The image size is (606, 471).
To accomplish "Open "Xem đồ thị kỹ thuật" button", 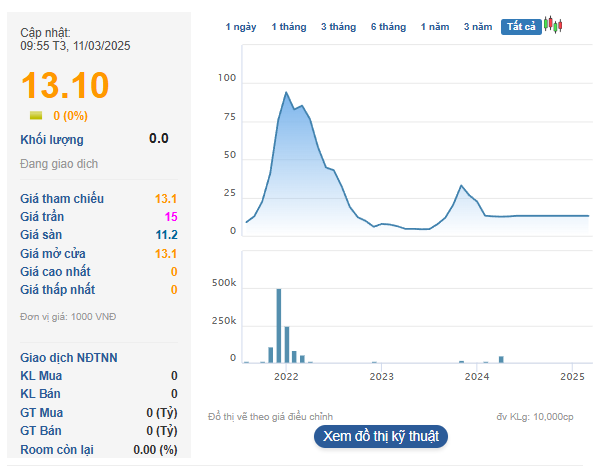I will 381,436.
